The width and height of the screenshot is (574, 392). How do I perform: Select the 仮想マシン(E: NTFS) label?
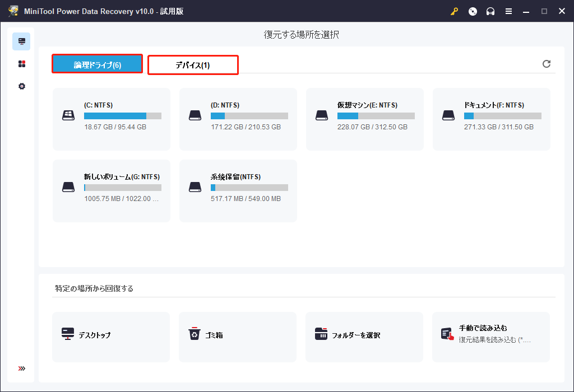pos(367,105)
